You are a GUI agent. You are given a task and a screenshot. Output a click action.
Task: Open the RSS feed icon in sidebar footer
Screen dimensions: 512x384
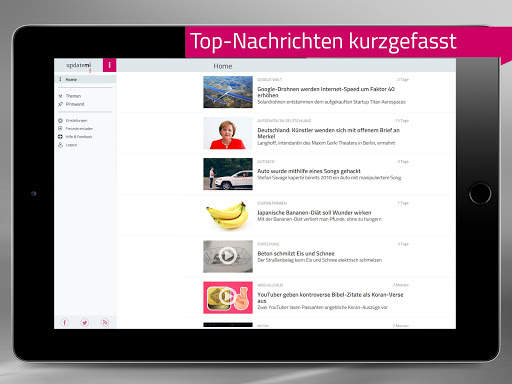[105, 322]
